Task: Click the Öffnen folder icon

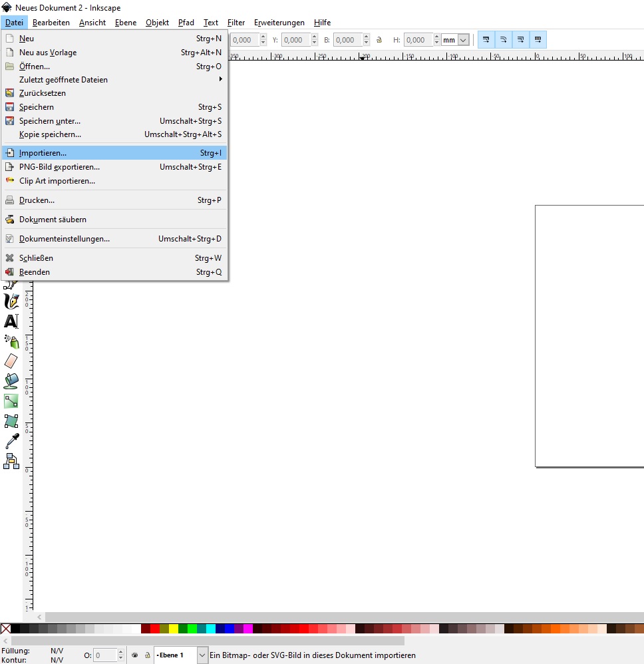Action: click(9, 67)
